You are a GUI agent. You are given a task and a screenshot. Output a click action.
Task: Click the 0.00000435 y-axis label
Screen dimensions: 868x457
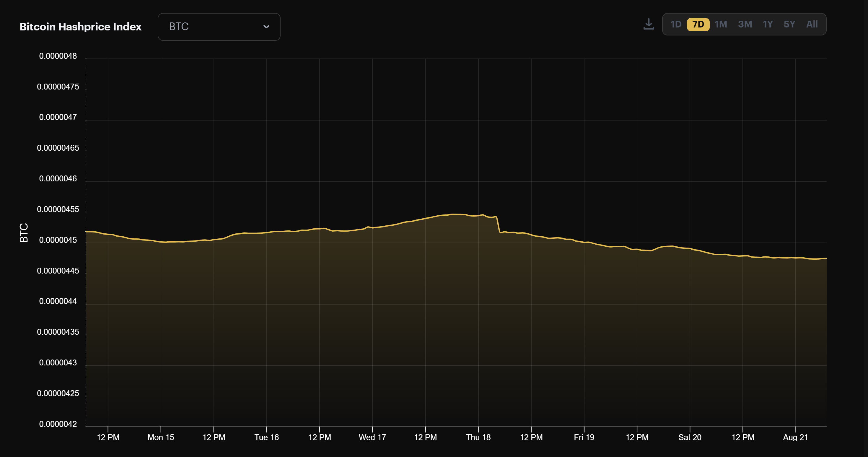pos(58,332)
